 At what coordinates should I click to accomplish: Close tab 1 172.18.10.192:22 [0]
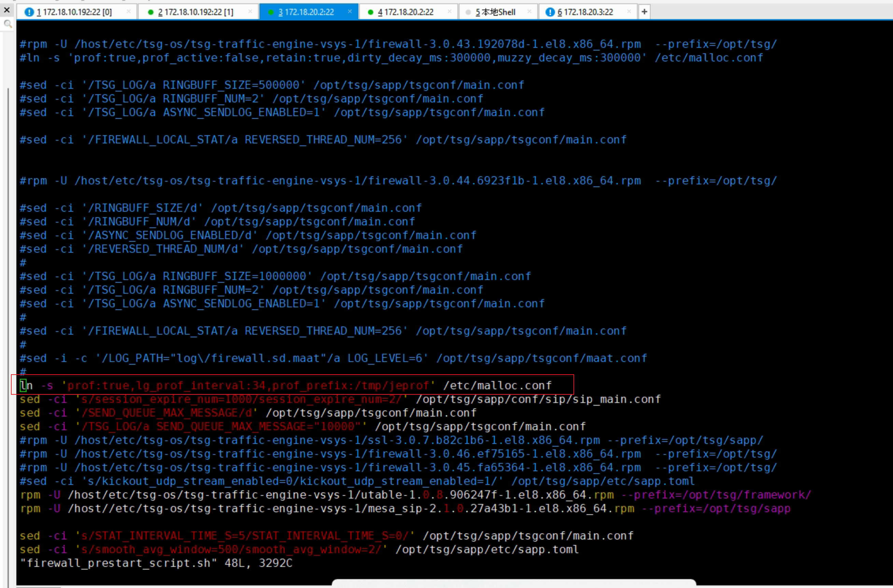[129, 12]
